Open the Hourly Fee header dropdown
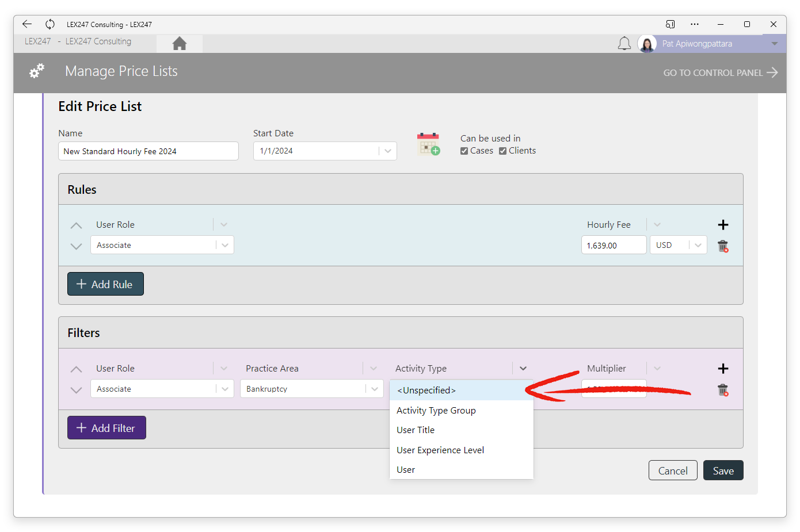Viewport: 800px width, 532px height. (657, 225)
